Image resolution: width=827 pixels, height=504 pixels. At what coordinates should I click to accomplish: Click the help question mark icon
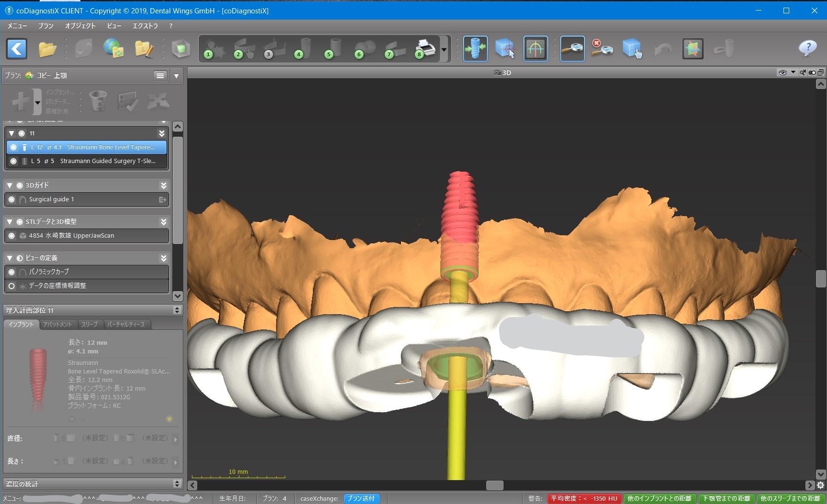point(807,48)
